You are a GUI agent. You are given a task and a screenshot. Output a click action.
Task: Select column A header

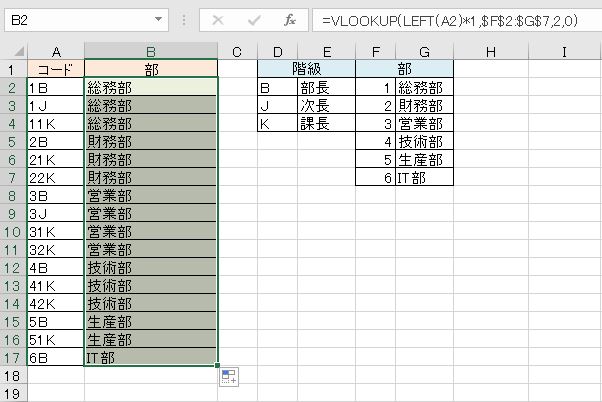[56, 51]
